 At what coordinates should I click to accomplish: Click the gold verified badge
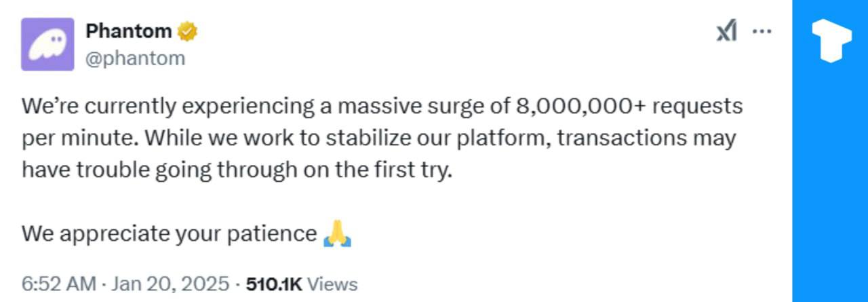[187, 31]
